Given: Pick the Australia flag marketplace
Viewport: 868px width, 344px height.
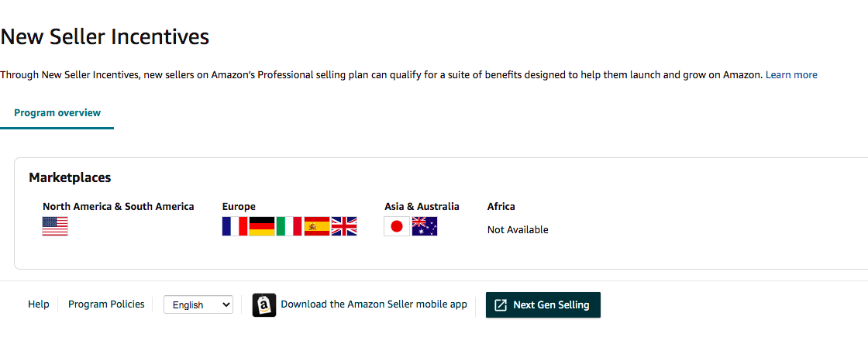Looking at the screenshot, I should pos(425,226).
